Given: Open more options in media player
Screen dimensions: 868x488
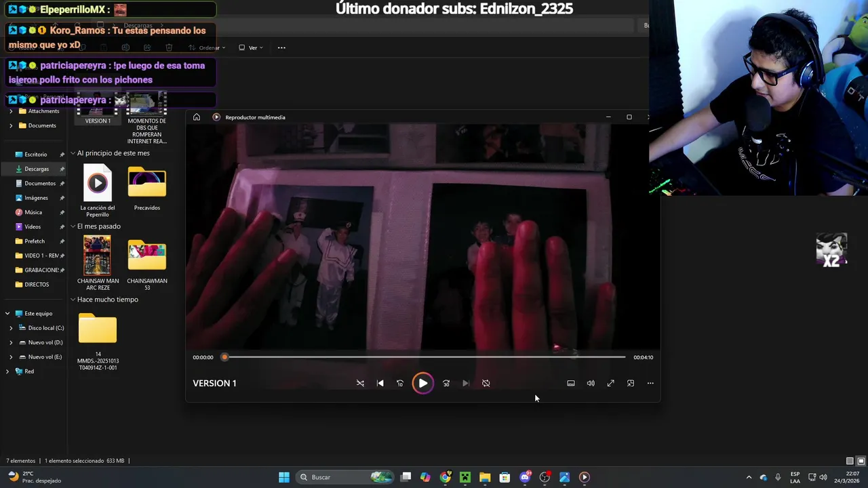Looking at the screenshot, I should coord(650,384).
